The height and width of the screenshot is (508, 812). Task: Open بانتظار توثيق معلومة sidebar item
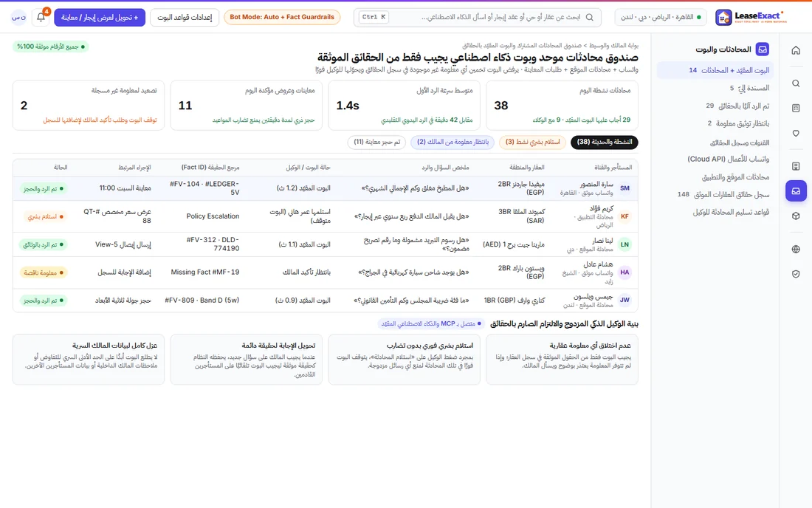[715, 123]
